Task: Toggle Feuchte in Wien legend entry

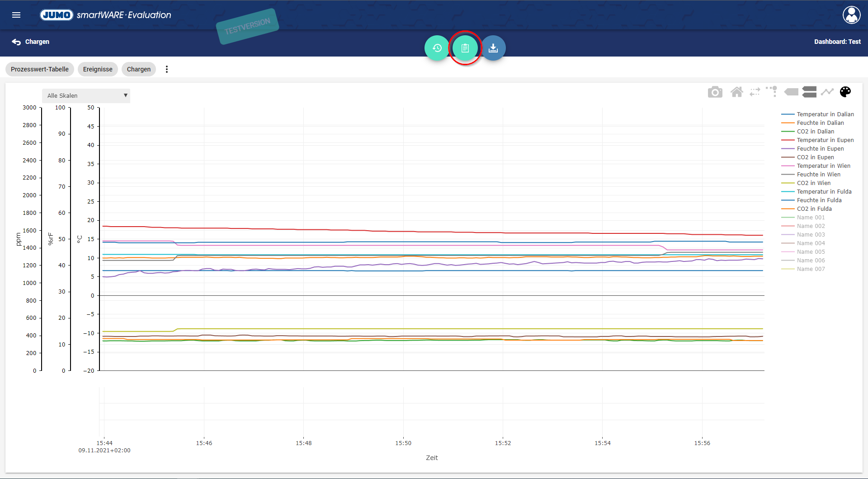Action: [818, 175]
